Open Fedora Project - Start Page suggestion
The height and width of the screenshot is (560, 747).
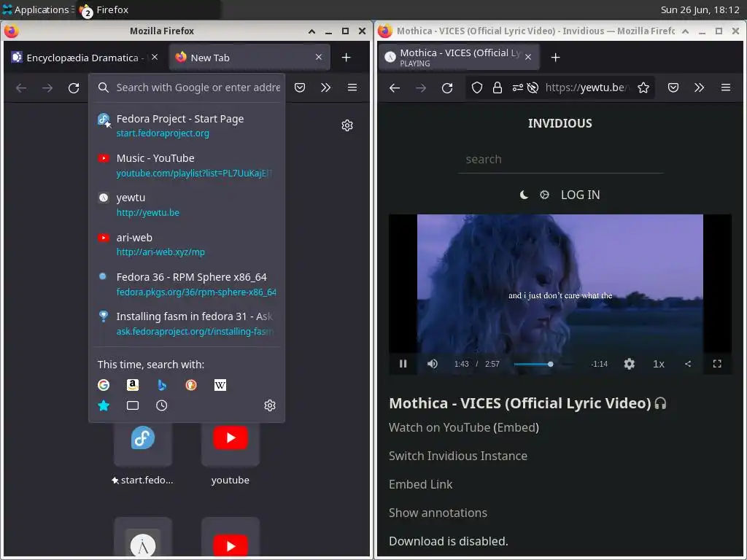pos(187,125)
